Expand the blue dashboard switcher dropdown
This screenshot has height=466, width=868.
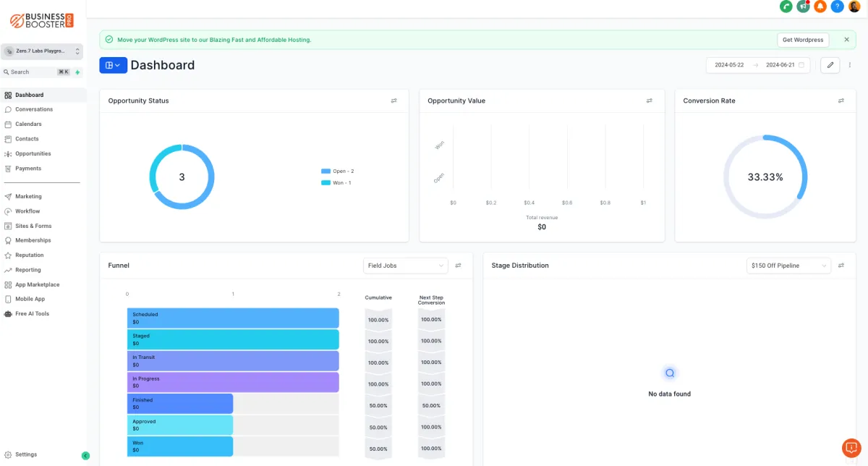point(114,65)
